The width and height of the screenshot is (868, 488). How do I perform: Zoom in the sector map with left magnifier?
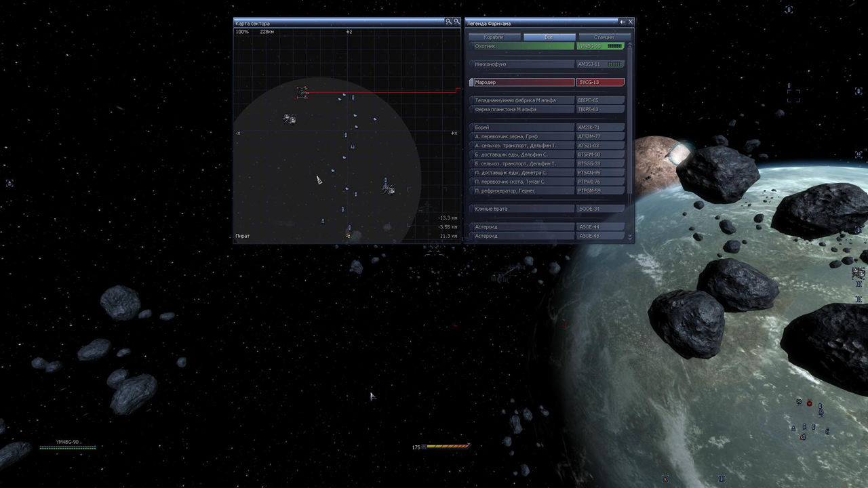click(448, 22)
